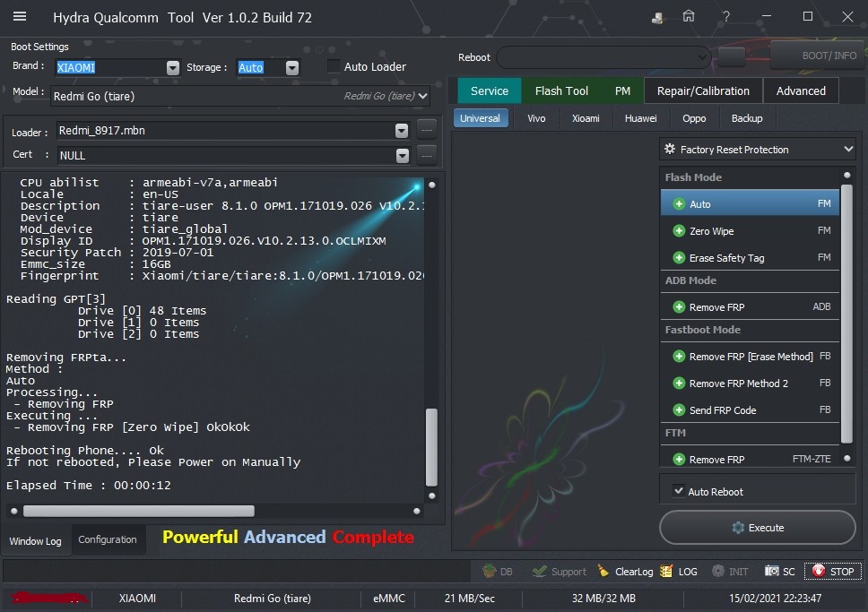Expand the Model dropdown showing Redmi Go
The height and width of the screenshot is (612, 868).
pos(423,96)
